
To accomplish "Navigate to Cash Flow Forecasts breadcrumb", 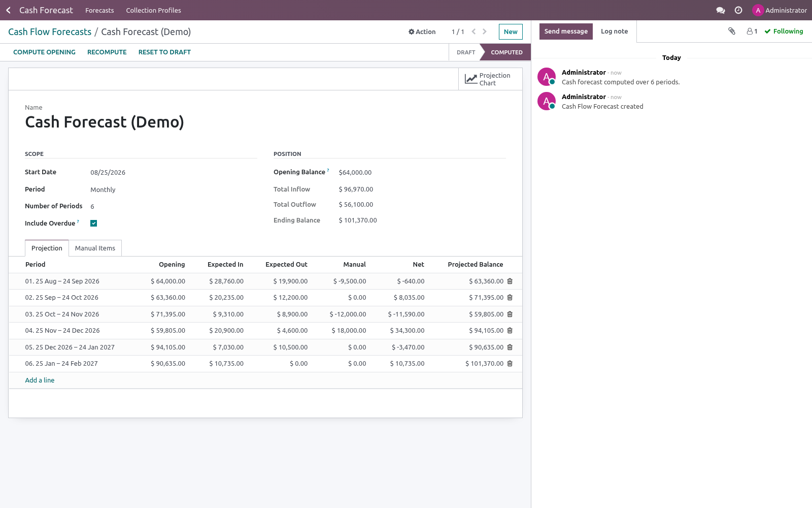I will point(50,32).
